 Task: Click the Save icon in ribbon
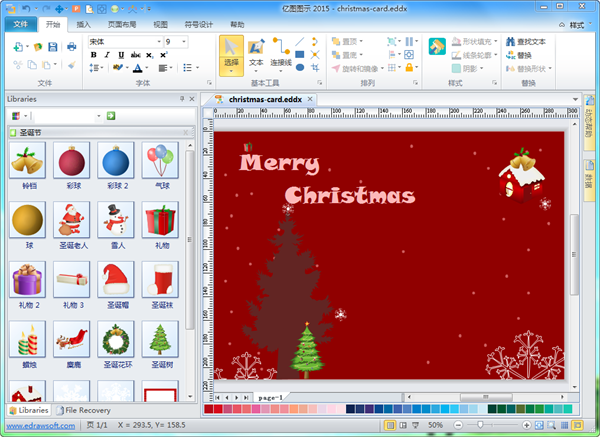click(x=52, y=47)
